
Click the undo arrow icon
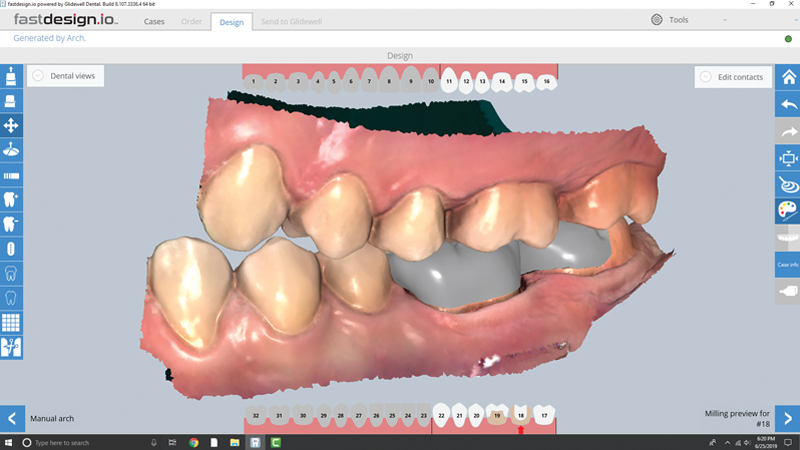[788, 104]
